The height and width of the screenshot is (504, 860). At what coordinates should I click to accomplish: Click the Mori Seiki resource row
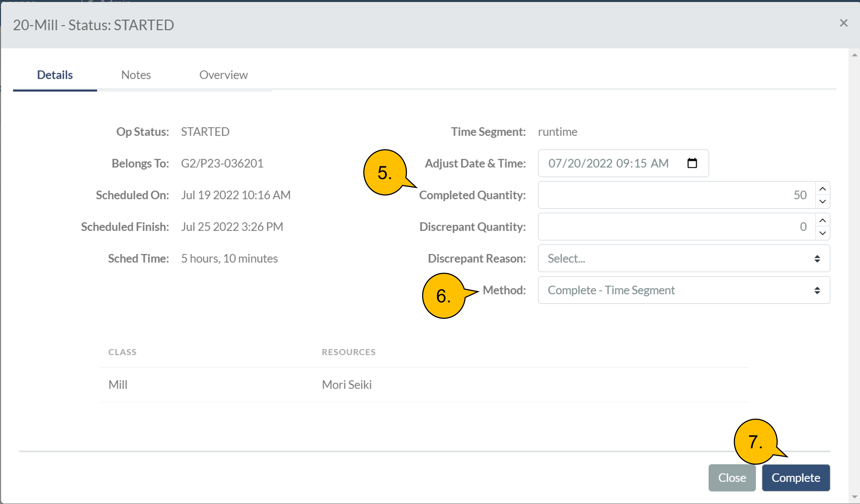pos(347,385)
